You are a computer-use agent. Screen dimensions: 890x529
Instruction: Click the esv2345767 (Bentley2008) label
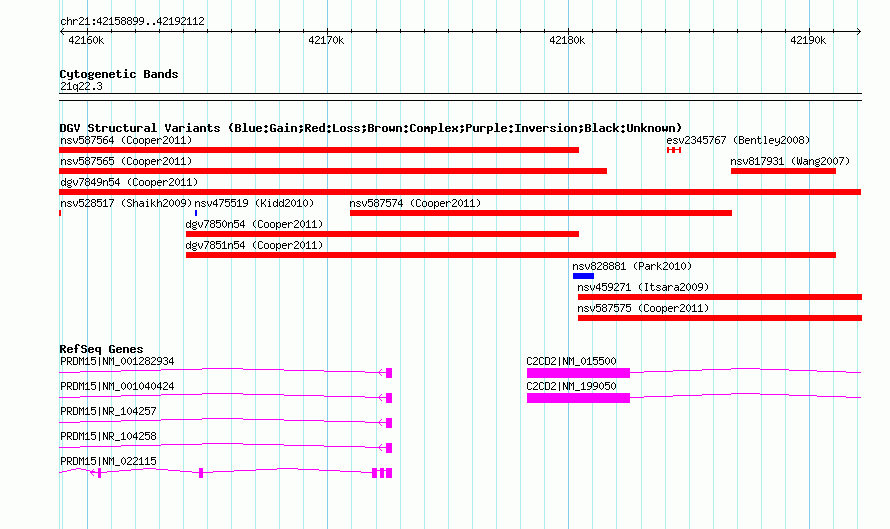[738, 140]
